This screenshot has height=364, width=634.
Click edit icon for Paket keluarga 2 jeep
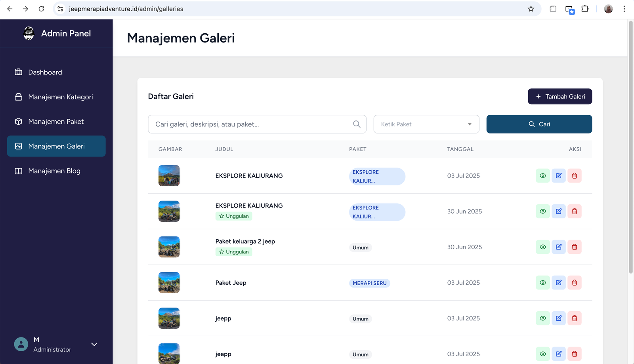(558, 247)
